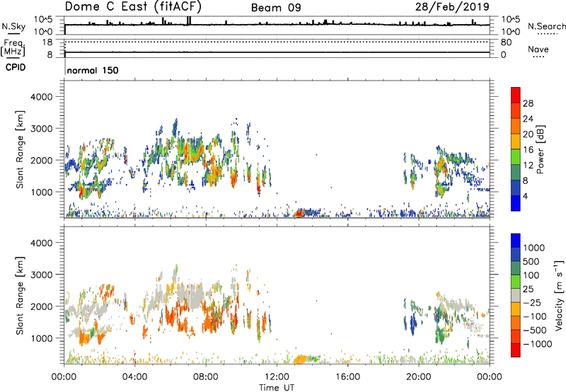Click the 'Velocity [m s-1]' colorbar title
Image resolution: width=566 pixels, height=392 pixels.
559,295
